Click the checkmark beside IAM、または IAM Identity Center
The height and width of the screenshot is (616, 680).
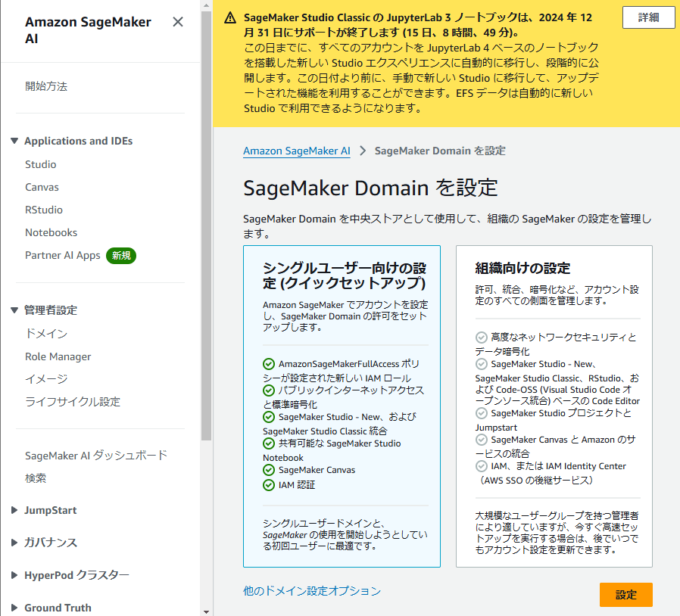click(x=482, y=466)
